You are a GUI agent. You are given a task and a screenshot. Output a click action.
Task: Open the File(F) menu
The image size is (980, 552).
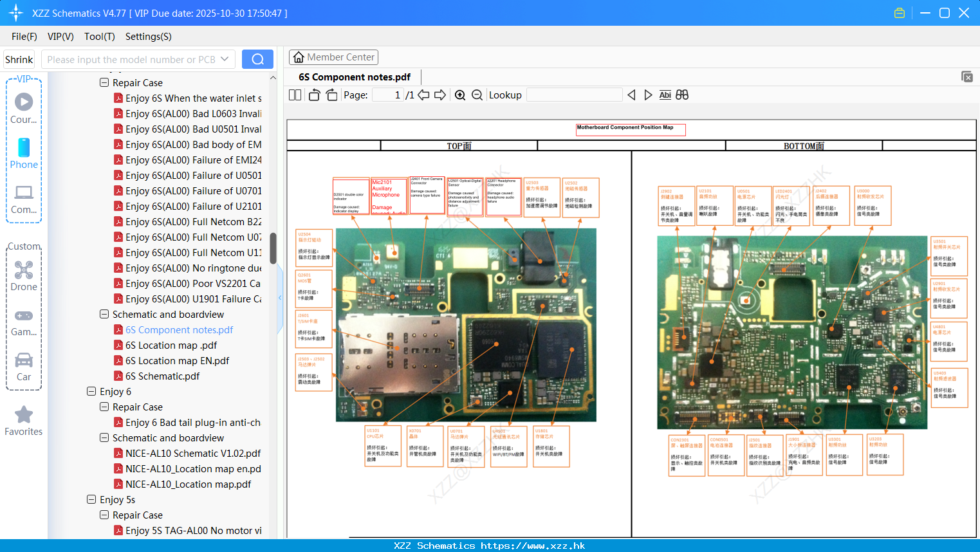(x=24, y=37)
